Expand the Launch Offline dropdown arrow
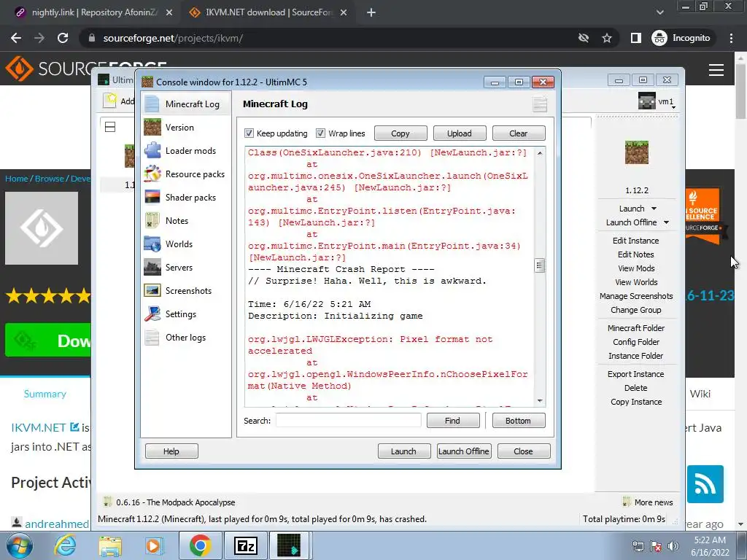The height and width of the screenshot is (560, 747). (x=667, y=222)
